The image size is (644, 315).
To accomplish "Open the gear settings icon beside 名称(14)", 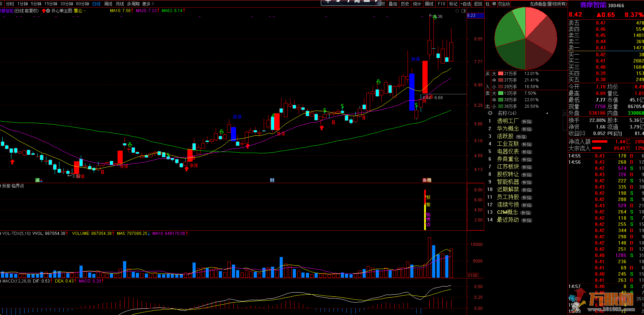I will tap(490, 113).
